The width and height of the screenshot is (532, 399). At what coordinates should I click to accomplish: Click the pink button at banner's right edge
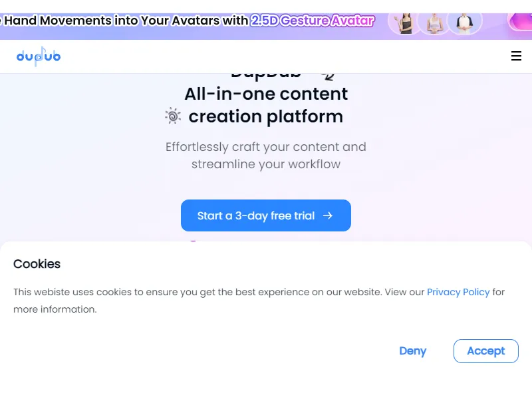click(520, 22)
